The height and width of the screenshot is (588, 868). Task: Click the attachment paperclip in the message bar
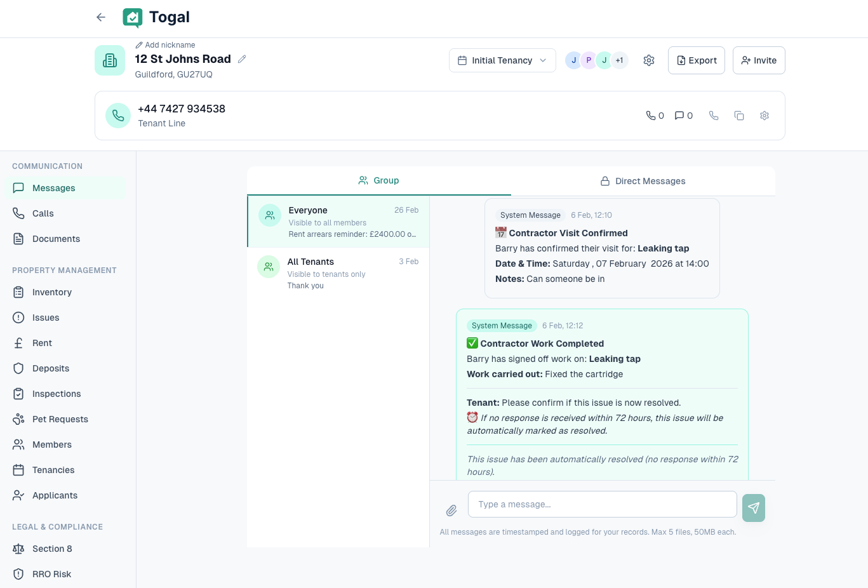click(x=451, y=510)
